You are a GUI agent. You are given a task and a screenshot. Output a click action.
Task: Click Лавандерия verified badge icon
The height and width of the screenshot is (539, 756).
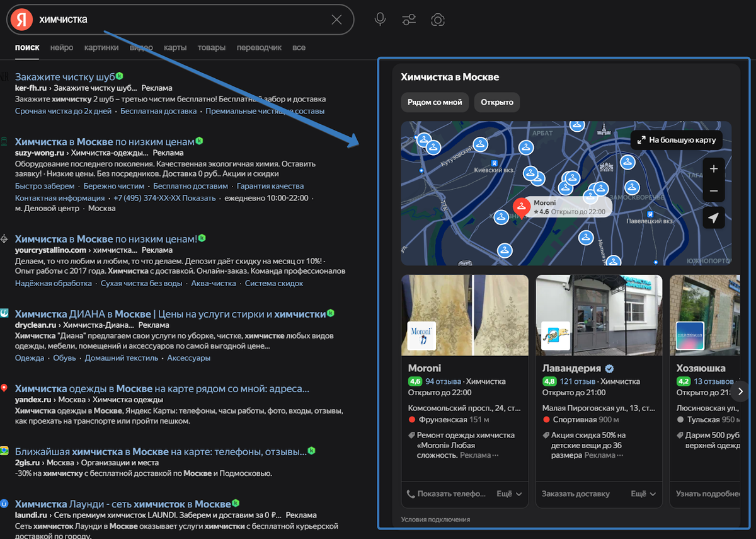(609, 369)
